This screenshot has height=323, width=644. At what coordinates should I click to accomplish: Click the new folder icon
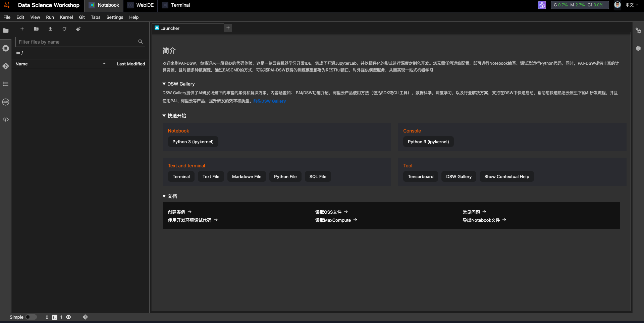pyautogui.click(x=36, y=29)
